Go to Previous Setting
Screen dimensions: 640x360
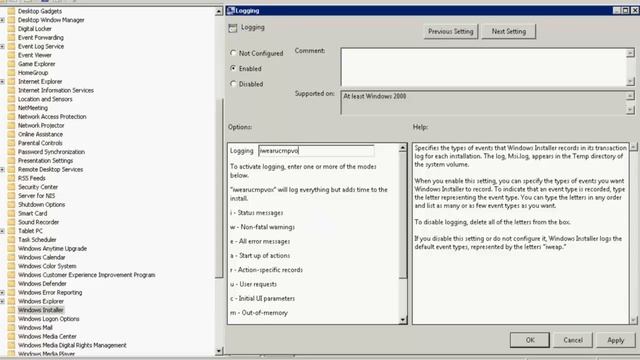(451, 31)
